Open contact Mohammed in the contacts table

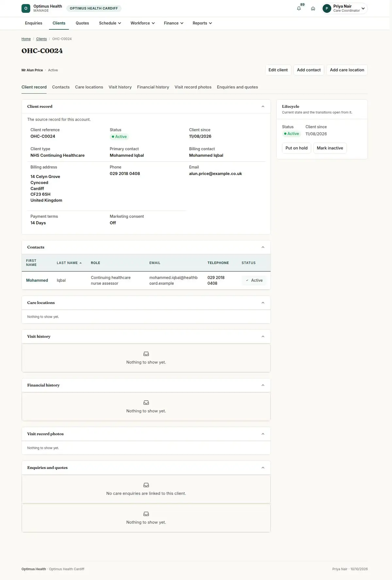37,281
